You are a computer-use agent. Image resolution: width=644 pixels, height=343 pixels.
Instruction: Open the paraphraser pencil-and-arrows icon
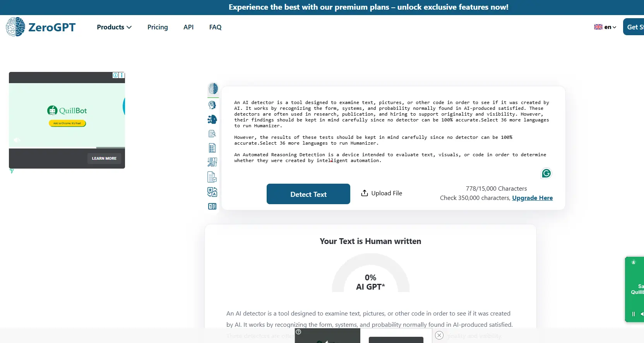click(212, 162)
